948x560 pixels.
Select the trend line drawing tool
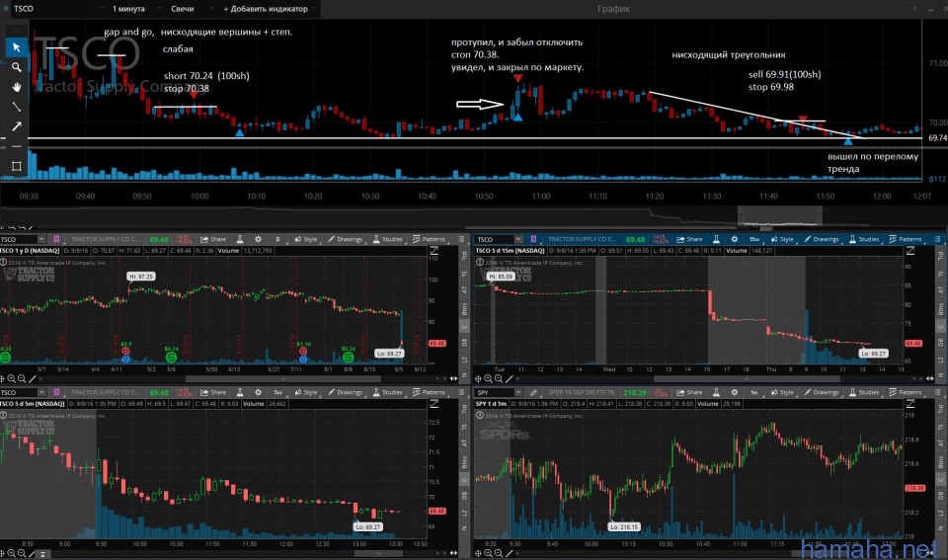pos(17,107)
